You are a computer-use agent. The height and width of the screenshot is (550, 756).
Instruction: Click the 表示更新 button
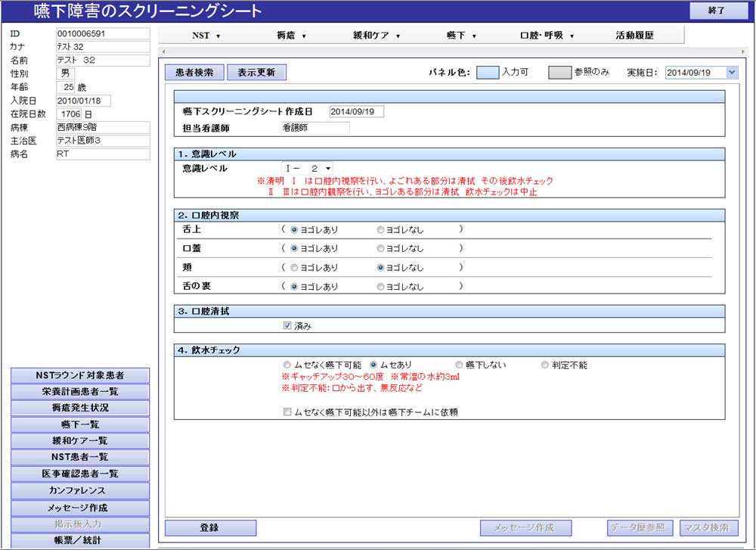tap(256, 73)
